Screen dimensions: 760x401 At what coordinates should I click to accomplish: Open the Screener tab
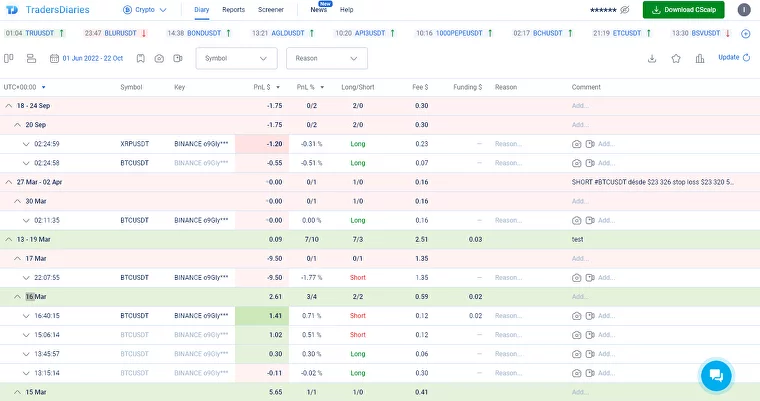pos(270,10)
